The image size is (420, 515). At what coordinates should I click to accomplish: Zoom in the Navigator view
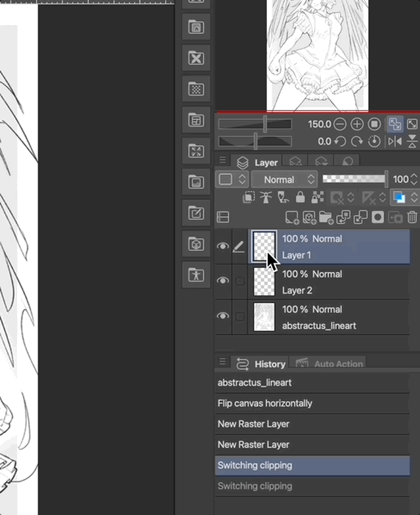coord(357,124)
